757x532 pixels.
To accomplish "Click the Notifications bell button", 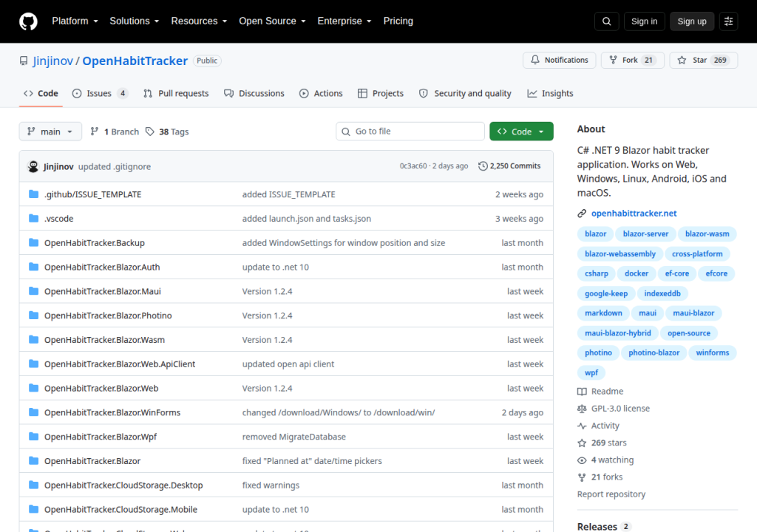I will (560, 60).
